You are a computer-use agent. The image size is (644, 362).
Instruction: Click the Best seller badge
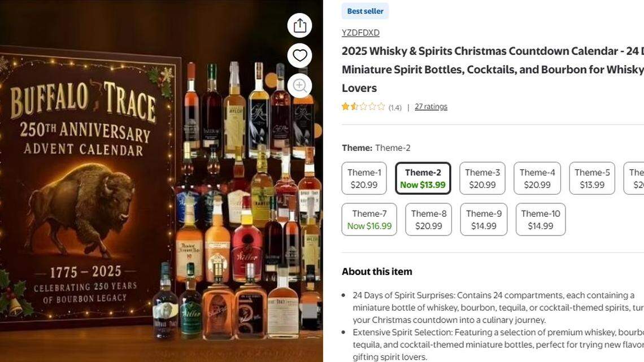point(365,11)
